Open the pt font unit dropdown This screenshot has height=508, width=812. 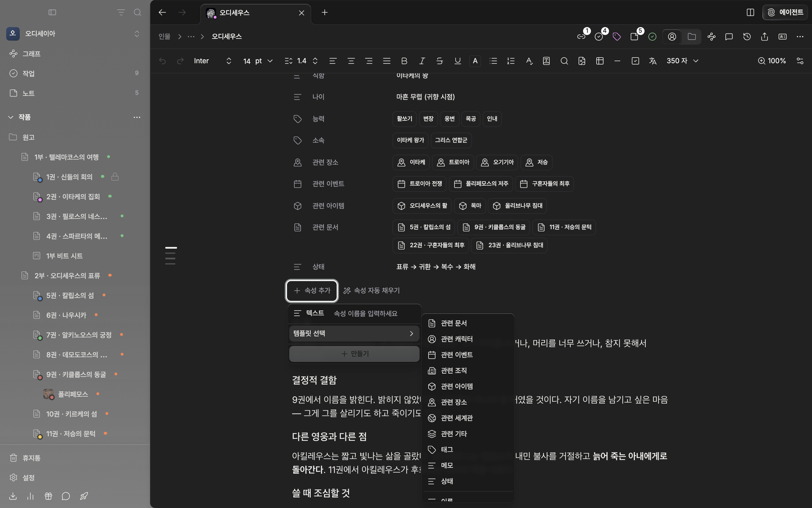tap(264, 61)
